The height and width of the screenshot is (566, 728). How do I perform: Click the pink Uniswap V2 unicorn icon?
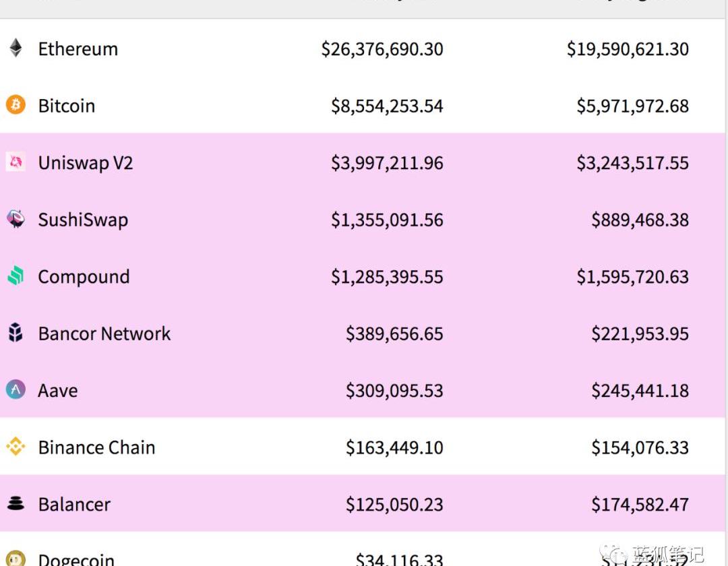16,162
